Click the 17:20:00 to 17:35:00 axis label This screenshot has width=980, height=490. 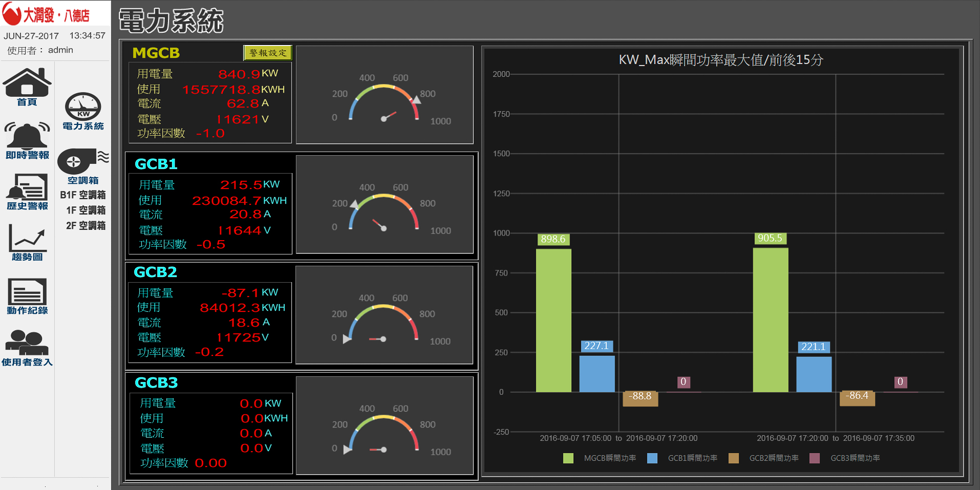[x=836, y=438]
